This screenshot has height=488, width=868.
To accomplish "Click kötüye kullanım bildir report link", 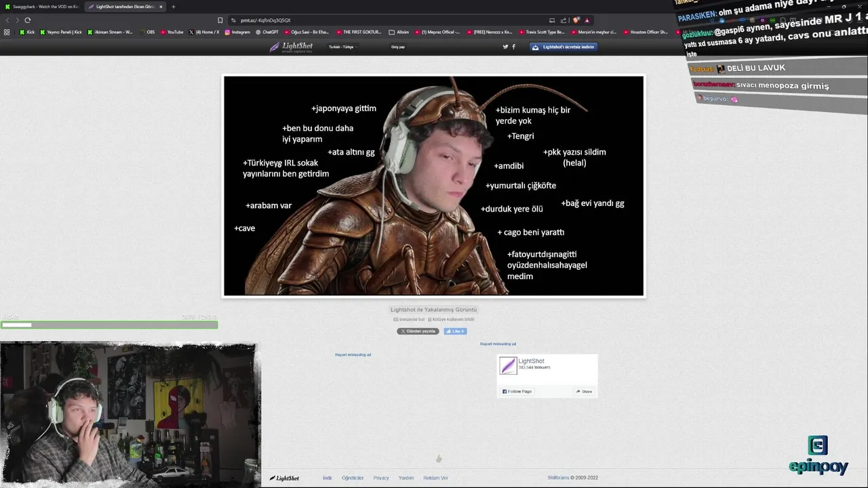I will click(451, 319).
